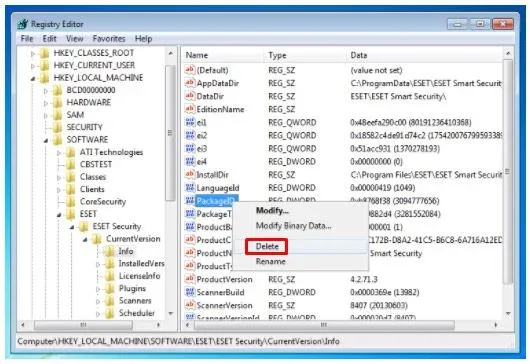The height and width of the screenshot is (364, 530).
Task: Open the Edit menu
Action: click(49, 39)
